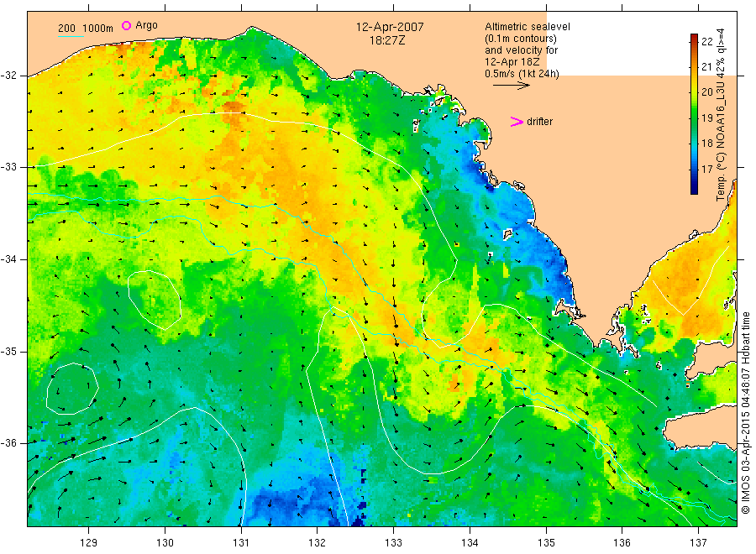Click the longitude label 131
The width and height of the screenshot is (756, 554).
tap(241, 543)
